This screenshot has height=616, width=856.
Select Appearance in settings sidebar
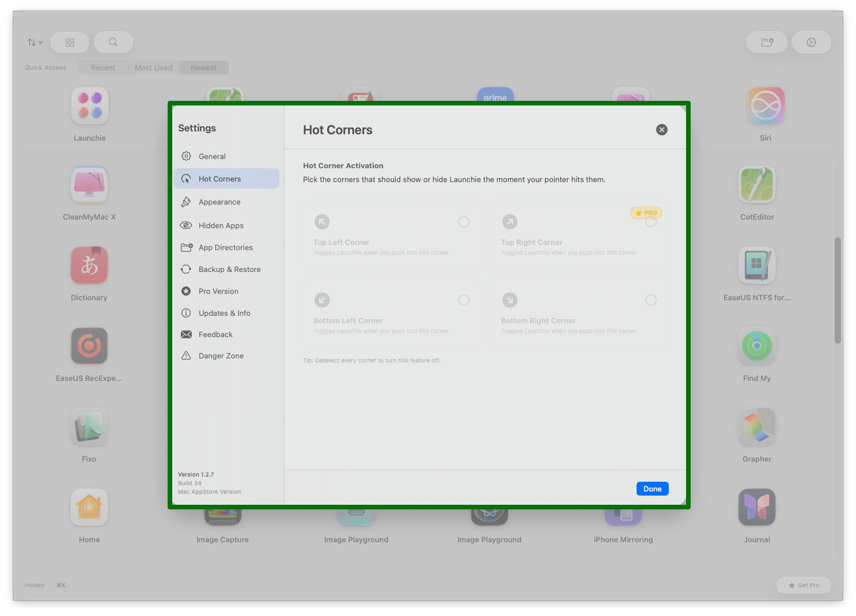219,202
